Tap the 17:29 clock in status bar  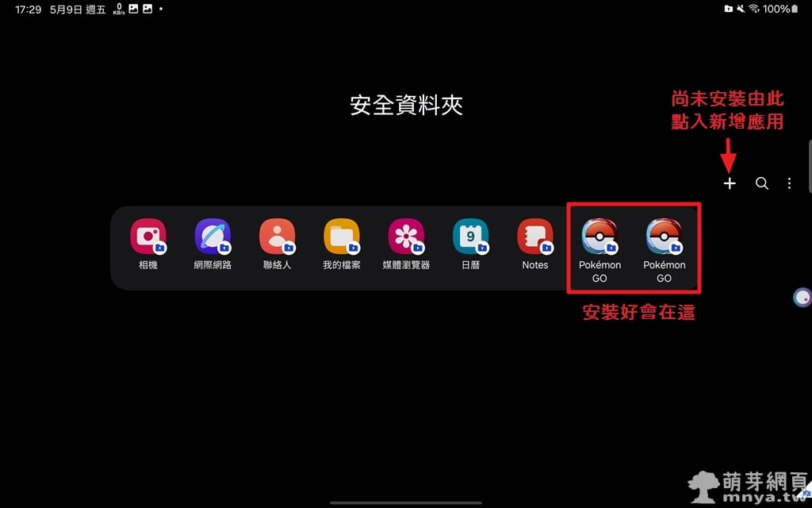point(28,9)
